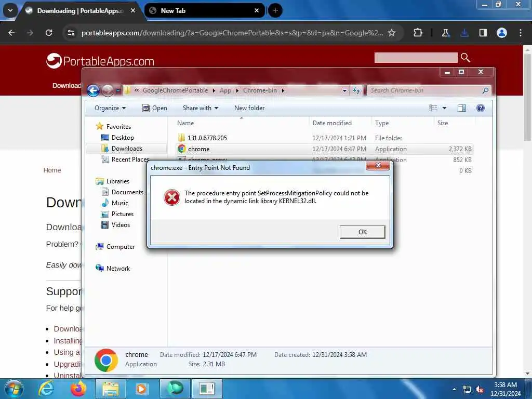Toggle Chrome side panel
The image size is (532, 399).
483,33
